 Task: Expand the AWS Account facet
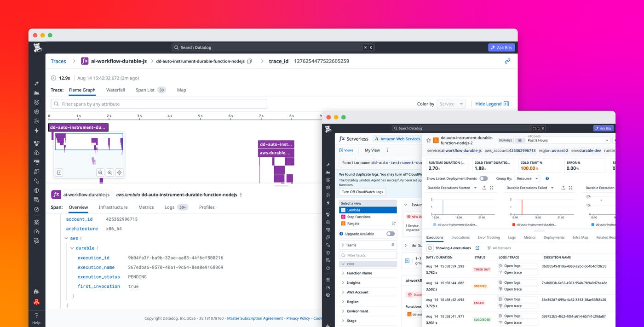[343, 292]
